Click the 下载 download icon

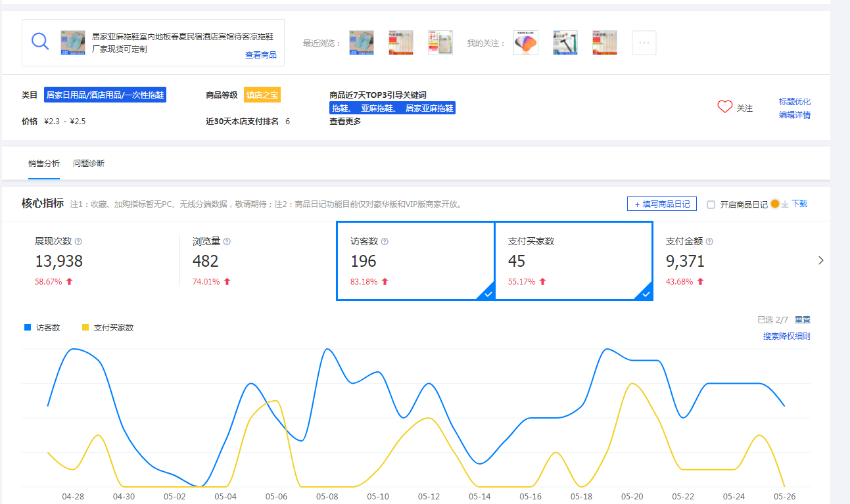click(785, 204)
